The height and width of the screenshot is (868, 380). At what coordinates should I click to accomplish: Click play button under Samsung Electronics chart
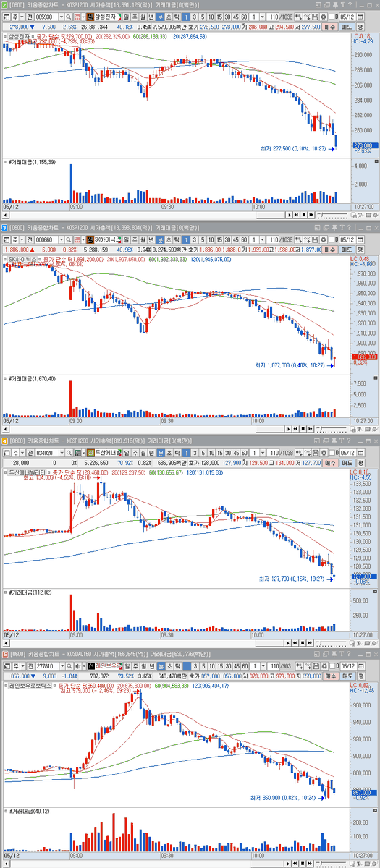[x=289, y=215]
